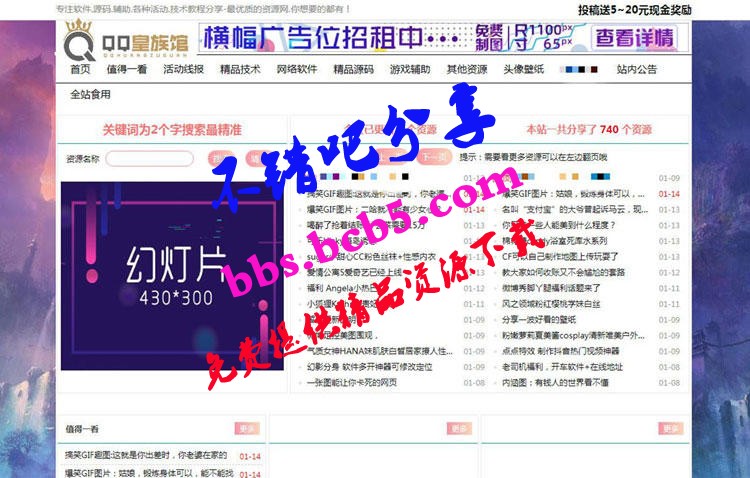Open CF可以自己制作地图上传玩耍了 article
750x478 pixels.
click(560, 256)
